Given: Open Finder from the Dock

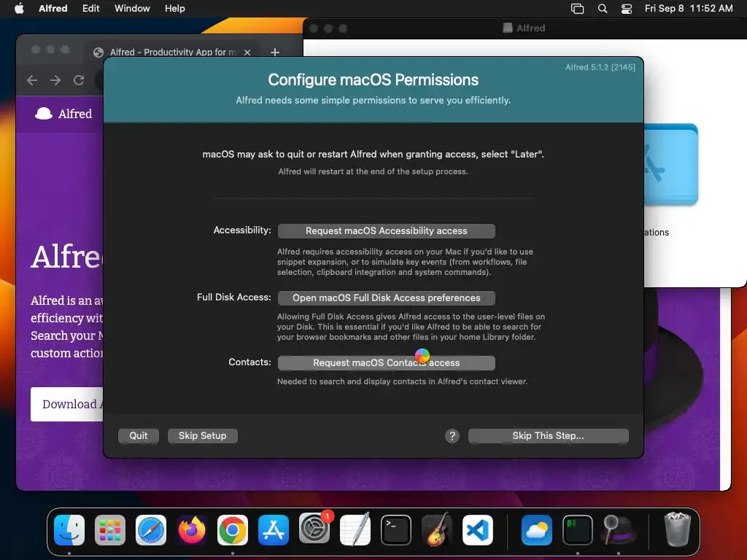Looking at the screenshot, I should click(x=69, y=529).
